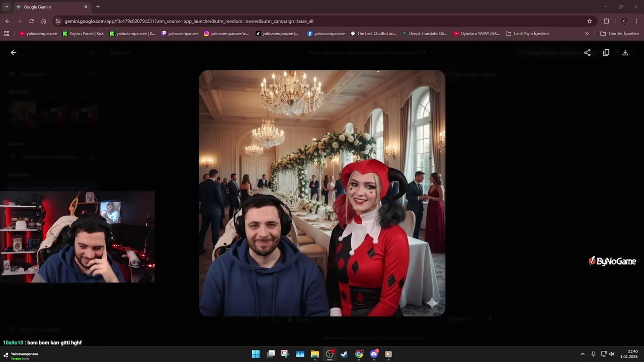Open the volume control tray icon
The image size is (644, 362).
pyautogui.click(x=612, y=354)
